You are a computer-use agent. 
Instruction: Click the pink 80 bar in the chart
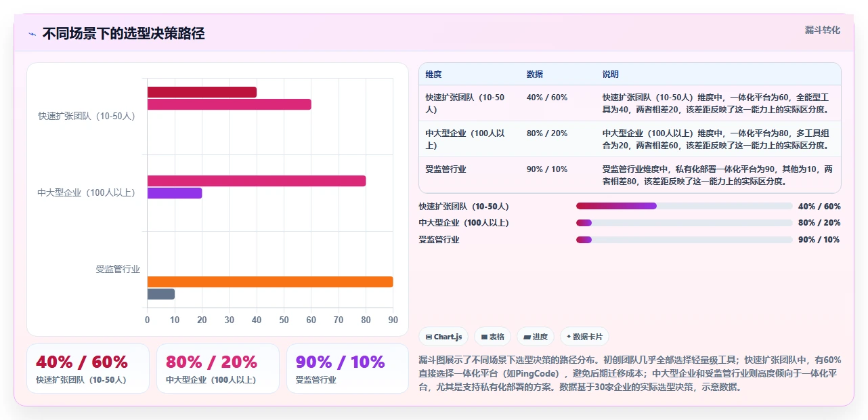coord(257,181)
